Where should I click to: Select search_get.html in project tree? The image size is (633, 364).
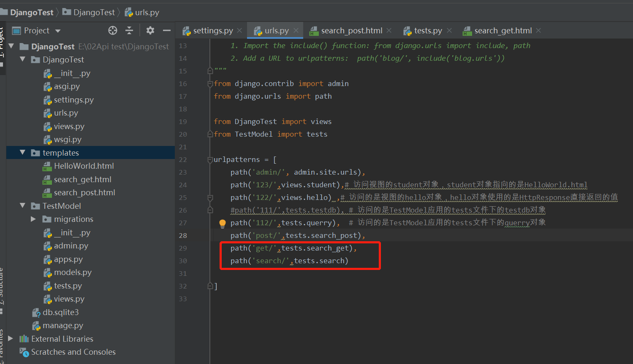click(82, 179)
